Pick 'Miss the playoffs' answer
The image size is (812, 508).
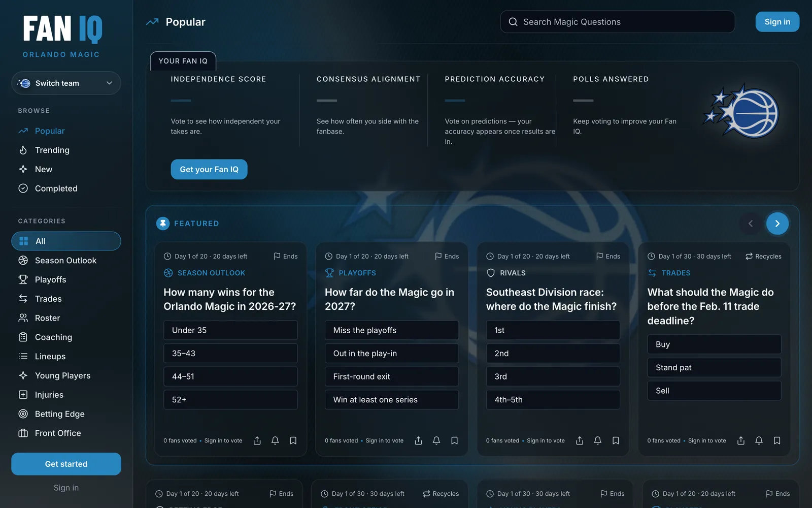click(392, 330)
